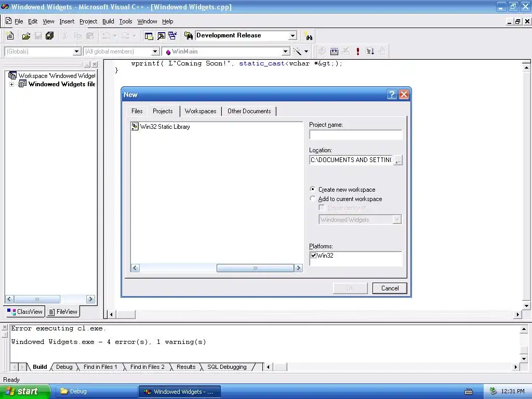Click the Location path input field
The height and width of the screenshot is (399, 532).
(x=351, y=160)
